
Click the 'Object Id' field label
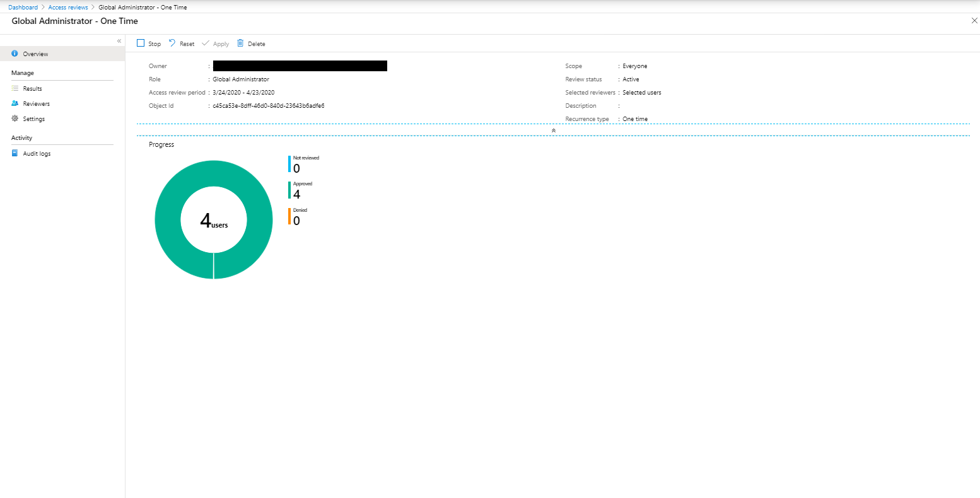pyautogui.click(x=161, y=106)
